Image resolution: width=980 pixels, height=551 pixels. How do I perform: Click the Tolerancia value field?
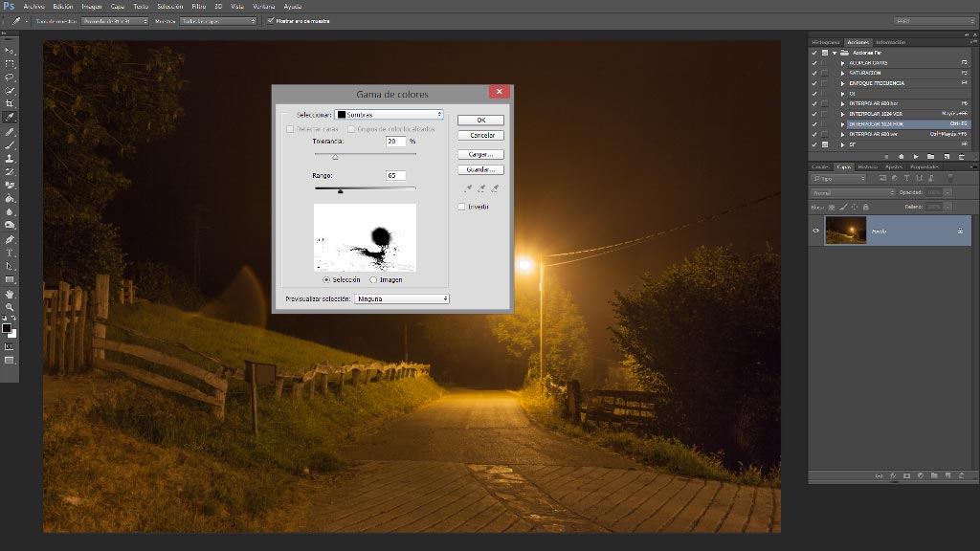coord(395,142)
